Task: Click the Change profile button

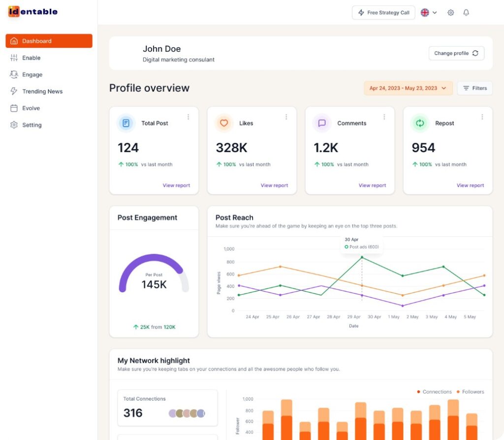Action: click(x=456, y=53)
